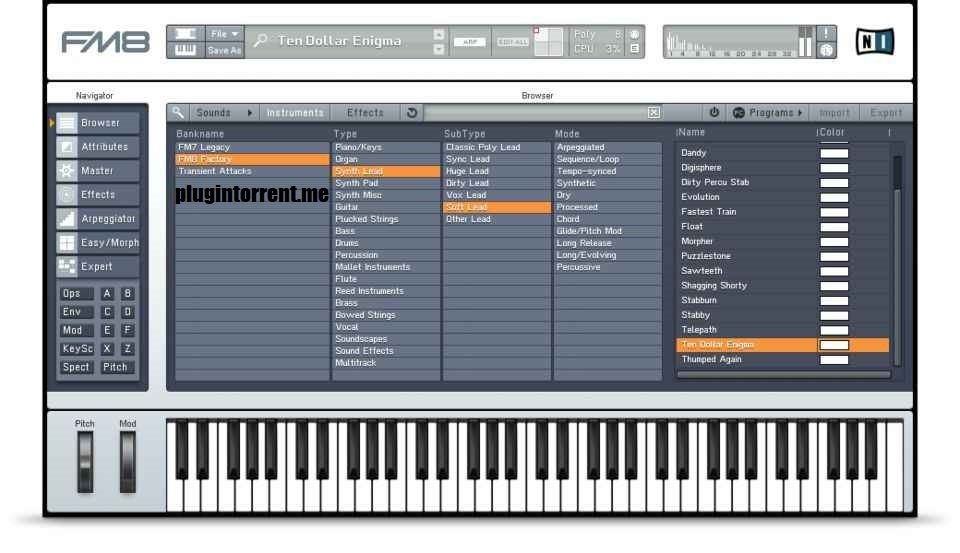Open the KeySc expert page
The width and height of the screenshot is (960, 553).
pyautogui.click(x=77, y=348)
